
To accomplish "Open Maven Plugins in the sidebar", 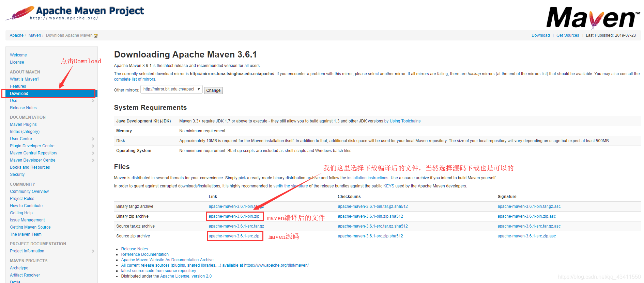I will [23, 124].
